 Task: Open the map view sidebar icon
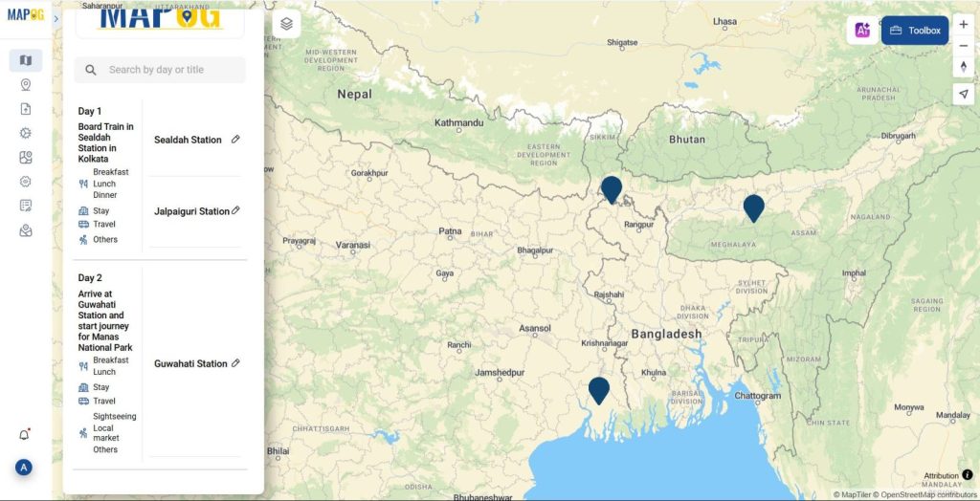26,60
